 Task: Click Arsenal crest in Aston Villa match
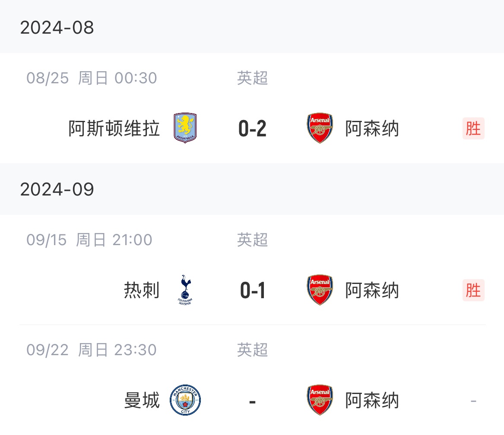point(320,128)
